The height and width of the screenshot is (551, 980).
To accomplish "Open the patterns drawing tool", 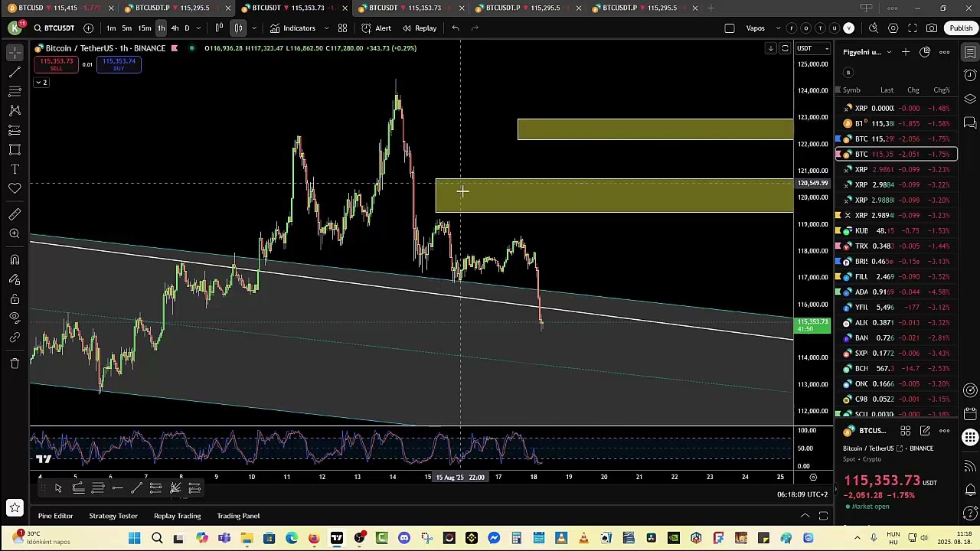I will tap(15, 110).
